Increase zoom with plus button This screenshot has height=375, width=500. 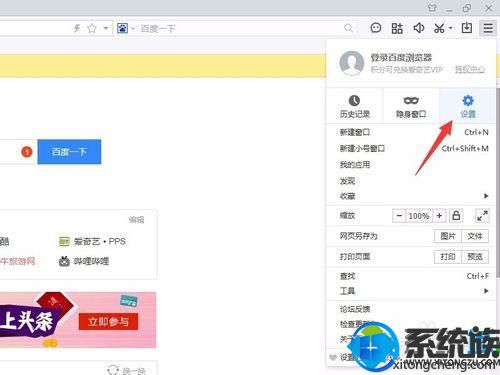(x=439, y=216)
